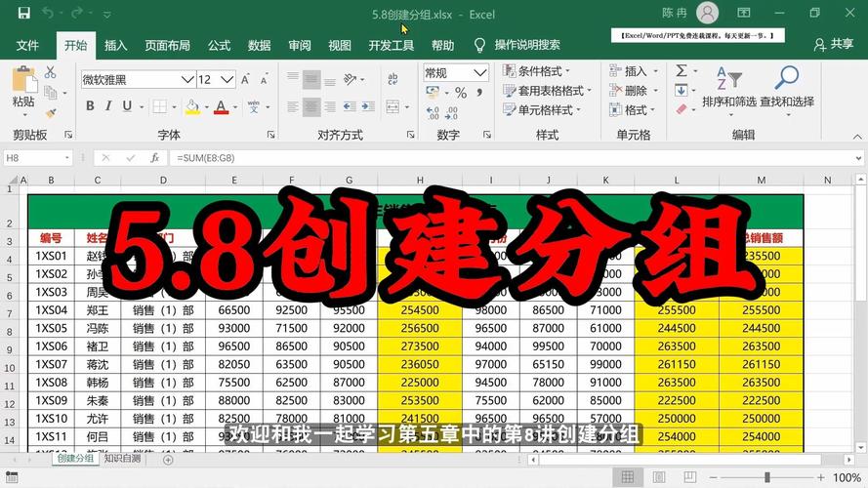Click the Cut scissors icon
This screenshot has height=488, width=868.
51,72
